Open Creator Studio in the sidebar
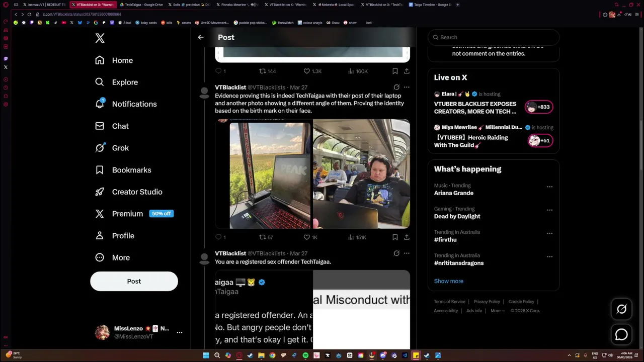Image resolution: width=644 pixels, height=362 pixels. [129, 192]
